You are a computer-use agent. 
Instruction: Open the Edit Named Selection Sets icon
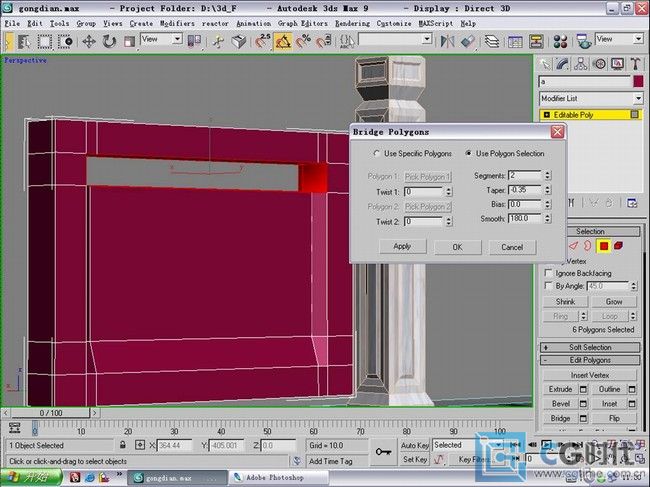[x=347, y=41]
